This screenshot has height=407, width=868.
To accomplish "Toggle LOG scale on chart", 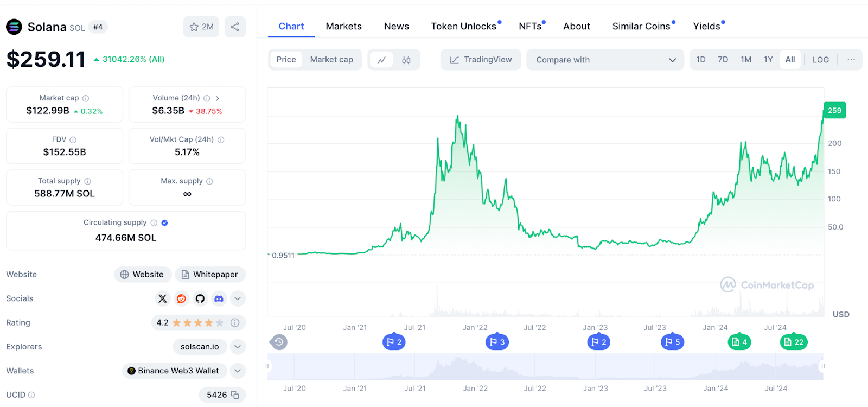I will click(820, 60).
